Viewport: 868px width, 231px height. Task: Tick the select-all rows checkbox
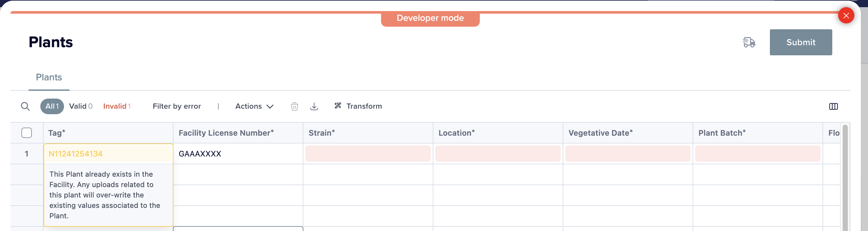tap(27, 133)
